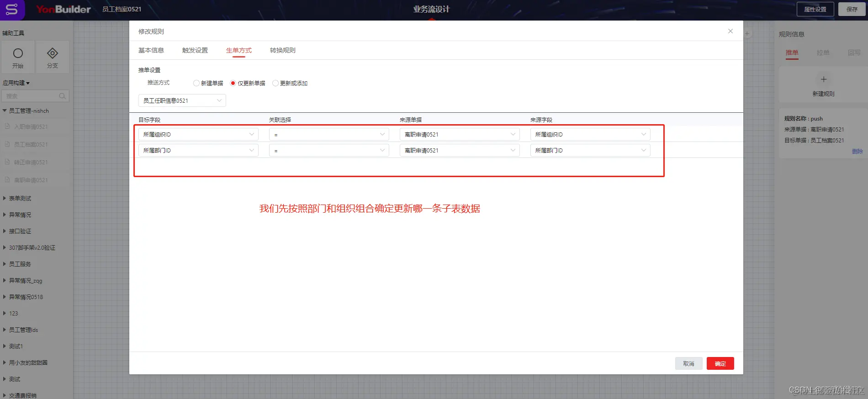This screenshot has height=399, width=868.
Task: Expand the 307脚手架v2.0验证 tree node
Action: pos(5,247)
